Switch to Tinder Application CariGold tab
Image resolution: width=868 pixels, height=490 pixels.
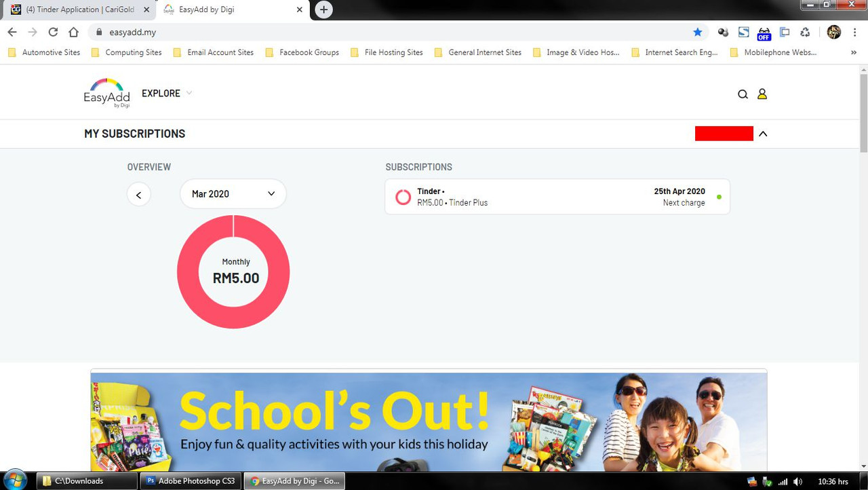(x=80, y=10)
